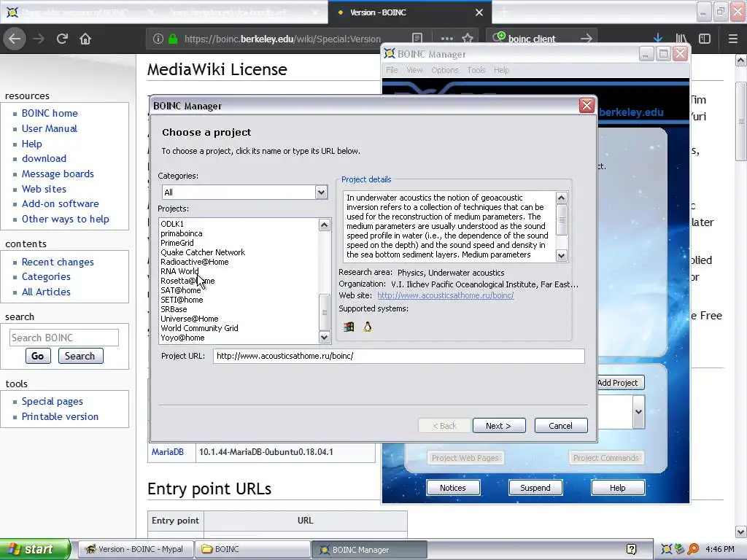Click Notices button in BOINC Manager
Screen dimensions: 747x560
click(x=452, y=488)
